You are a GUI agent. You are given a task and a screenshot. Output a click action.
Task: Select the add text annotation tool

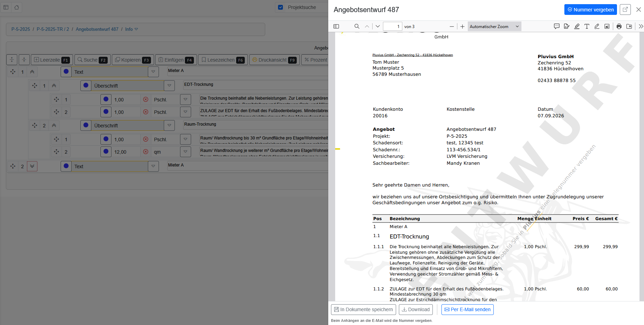click(x=587, y=26)
